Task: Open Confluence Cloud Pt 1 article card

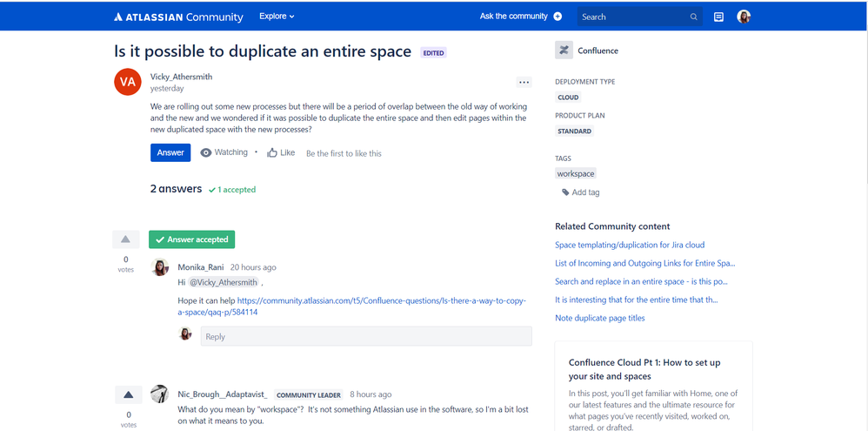Action: [654, 386]
